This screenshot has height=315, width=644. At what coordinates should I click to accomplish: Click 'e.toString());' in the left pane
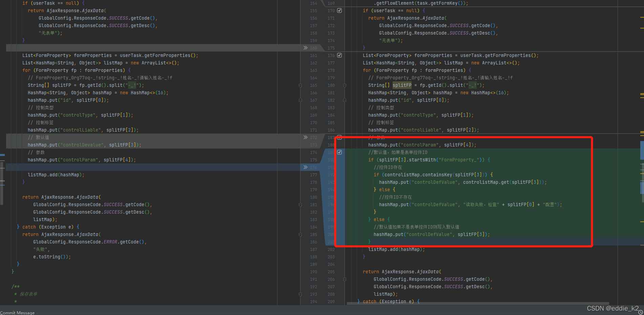(52, 257)
